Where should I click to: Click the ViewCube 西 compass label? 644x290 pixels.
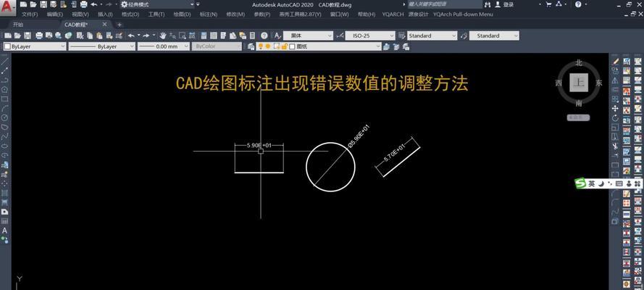[559, 83]
